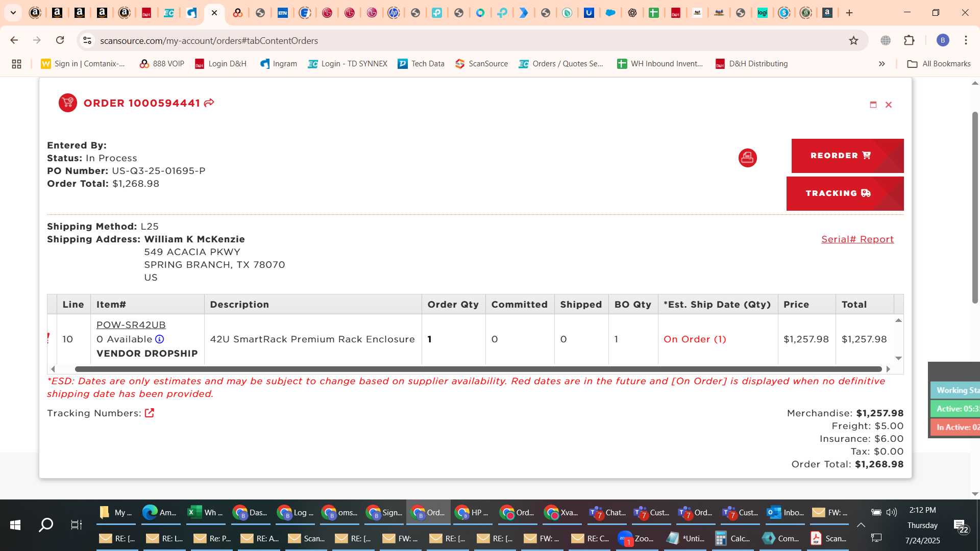Viewport: 980px width, 551px height.
Task: Open the ScanSource bookmark
Action: point(481,64)
